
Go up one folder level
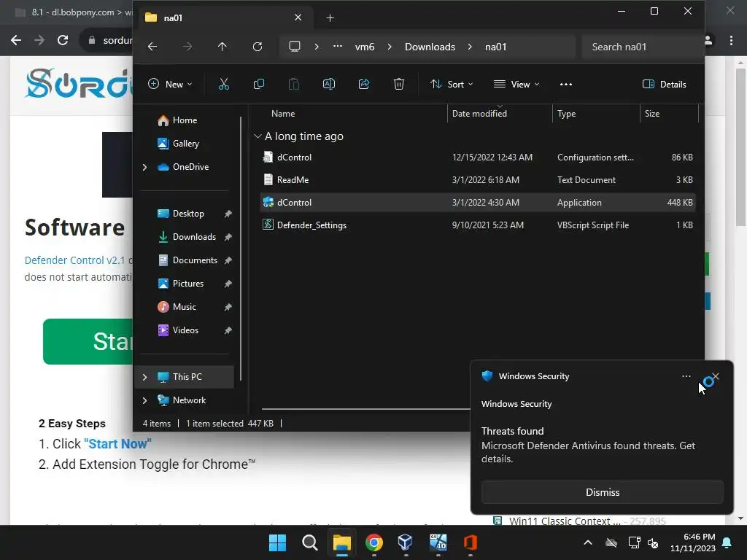[222, 47]
